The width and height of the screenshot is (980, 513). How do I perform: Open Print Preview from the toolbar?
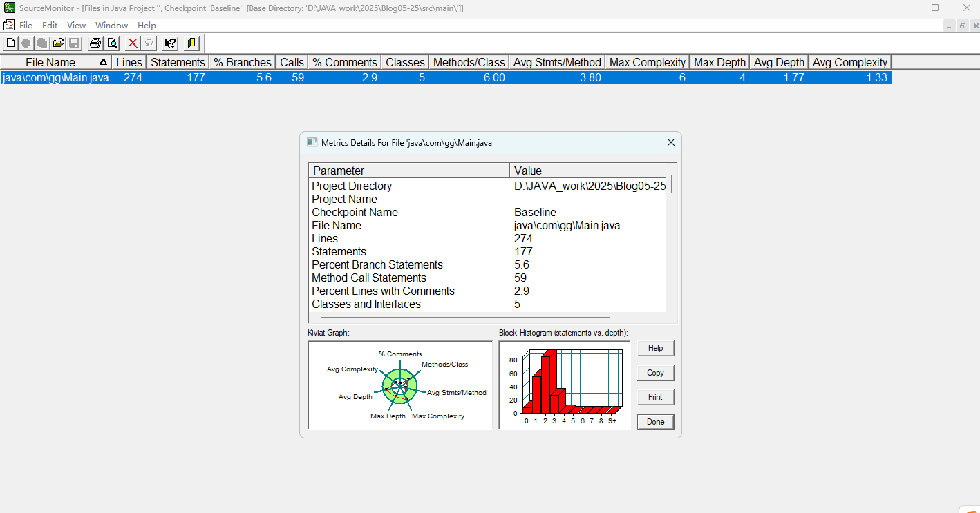[x=112, y=43]
